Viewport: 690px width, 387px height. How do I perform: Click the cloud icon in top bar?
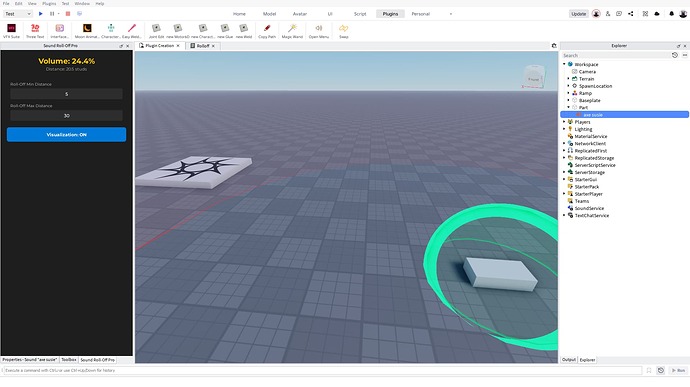(657, 14)
